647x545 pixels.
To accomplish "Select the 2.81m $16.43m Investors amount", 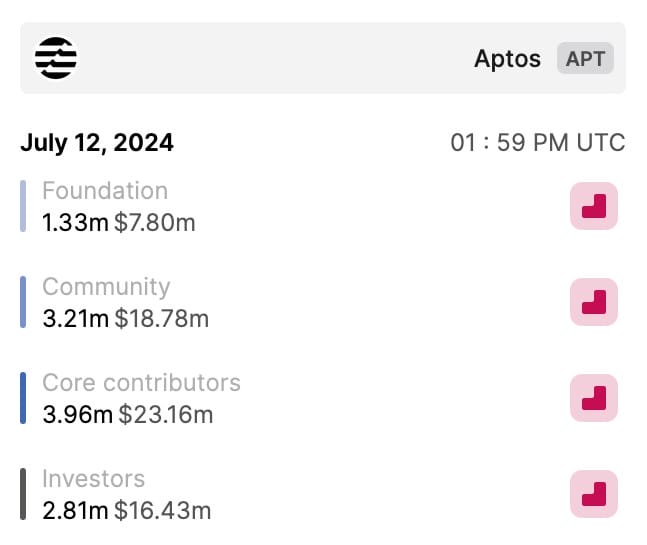I will click(127, 511).
